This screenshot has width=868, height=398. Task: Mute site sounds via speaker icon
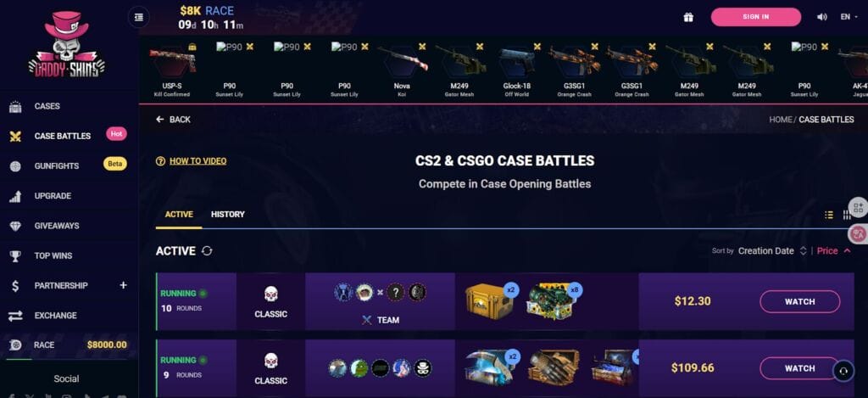(822, 17)
